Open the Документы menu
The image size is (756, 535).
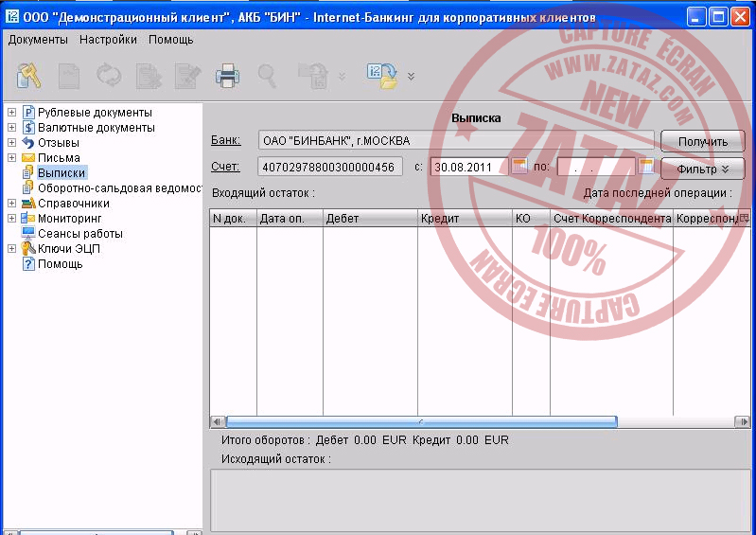[x=38, y=40]
